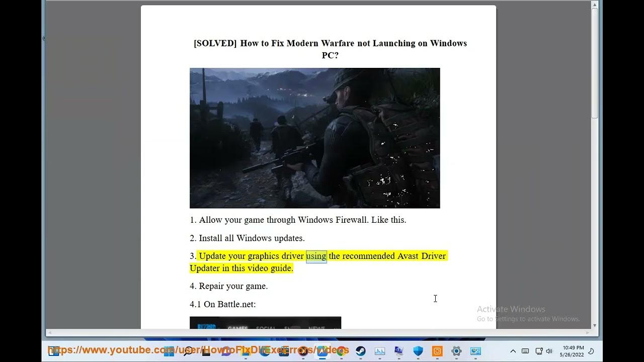Viewport: 644px width, 362px height.
Task: Click the Windows Start button
Action: pos(169,351)
